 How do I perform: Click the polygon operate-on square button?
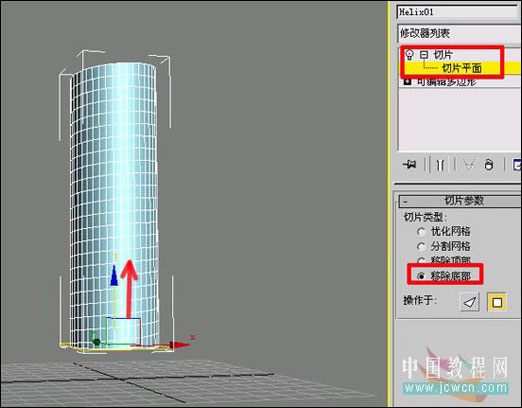(x=497, y=302)
